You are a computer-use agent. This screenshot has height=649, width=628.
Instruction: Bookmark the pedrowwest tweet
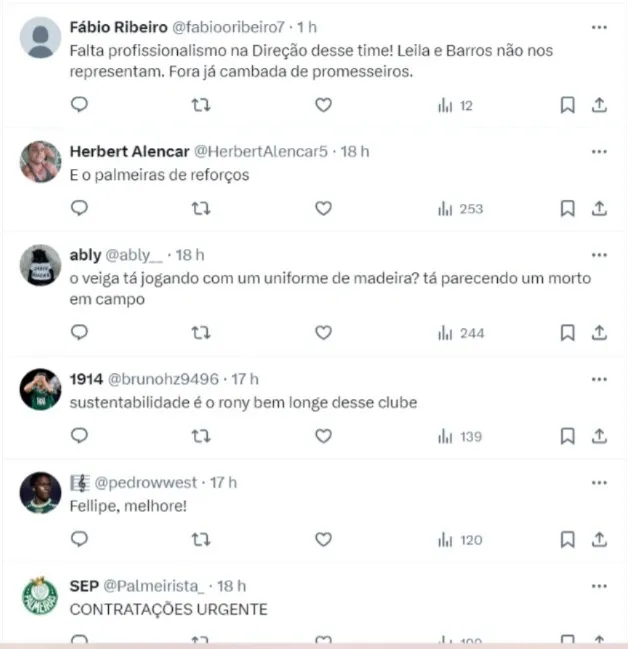pos(567,539)
